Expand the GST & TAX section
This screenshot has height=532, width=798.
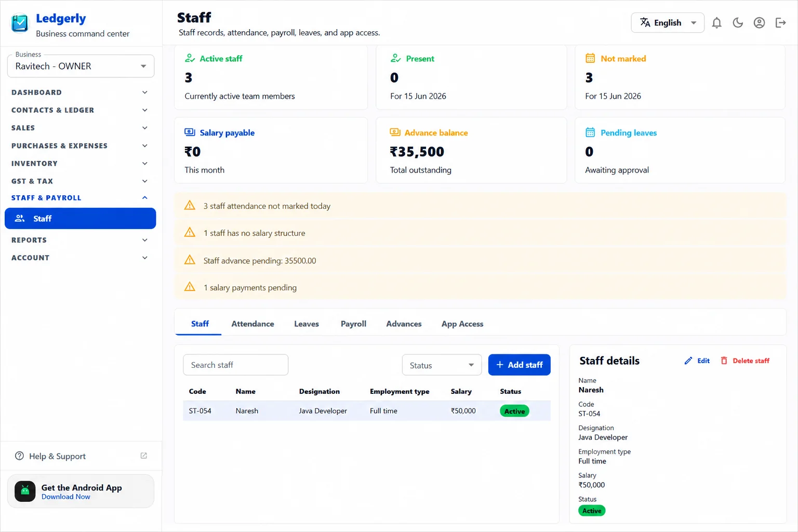point(80,181)
